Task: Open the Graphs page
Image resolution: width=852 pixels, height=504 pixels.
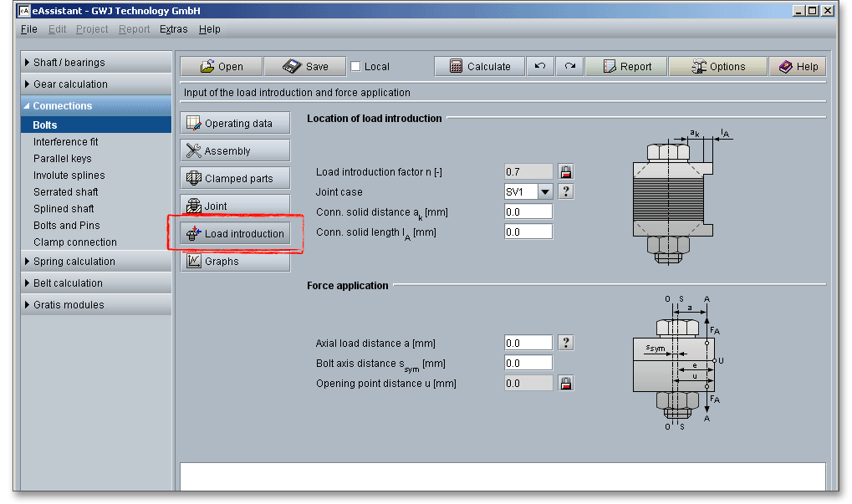Action: tap(236, 262)
